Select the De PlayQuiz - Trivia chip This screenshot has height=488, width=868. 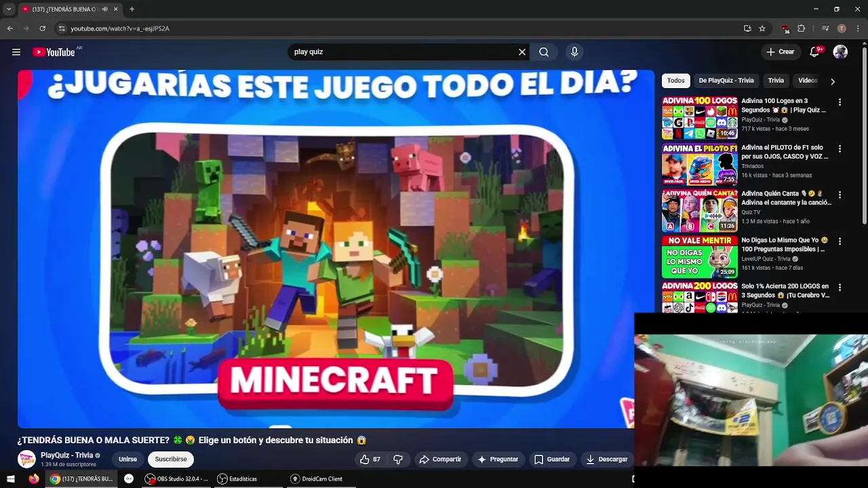pos(726,81)
